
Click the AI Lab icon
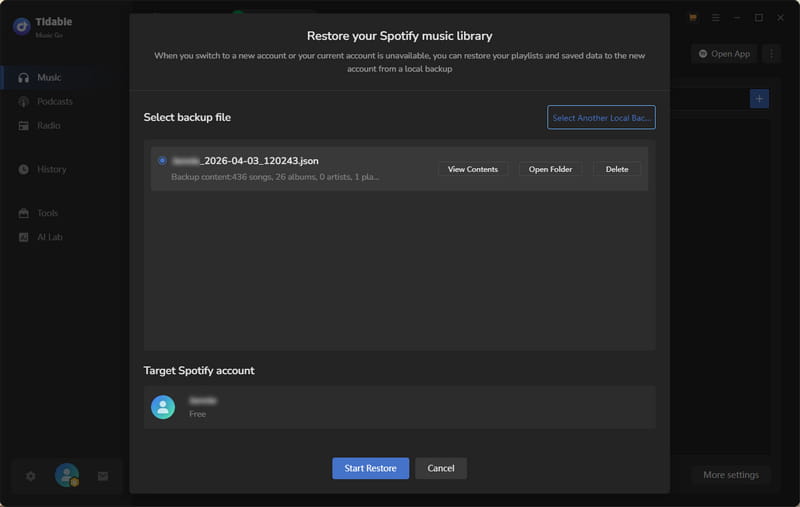click(23, 237)
